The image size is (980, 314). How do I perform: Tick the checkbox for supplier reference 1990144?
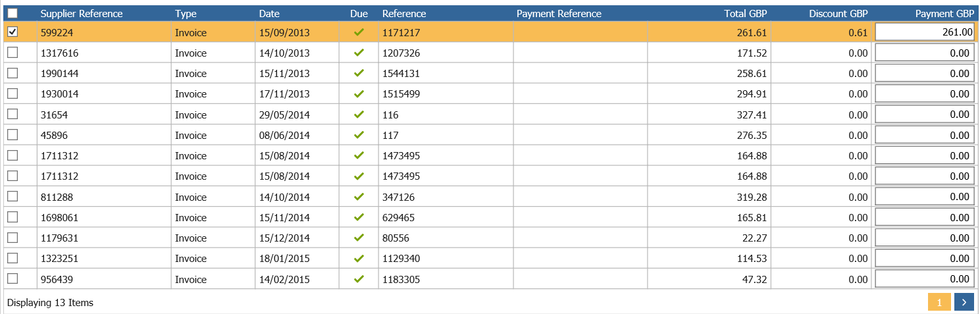coord(13,73)
